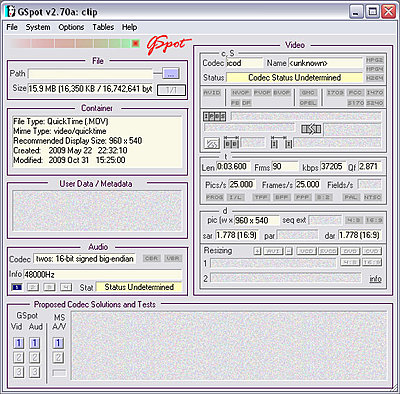Viewport: 400px width, 394px height.
Task: Click the MPG2 indicator
Action: [x=375, y=60]
